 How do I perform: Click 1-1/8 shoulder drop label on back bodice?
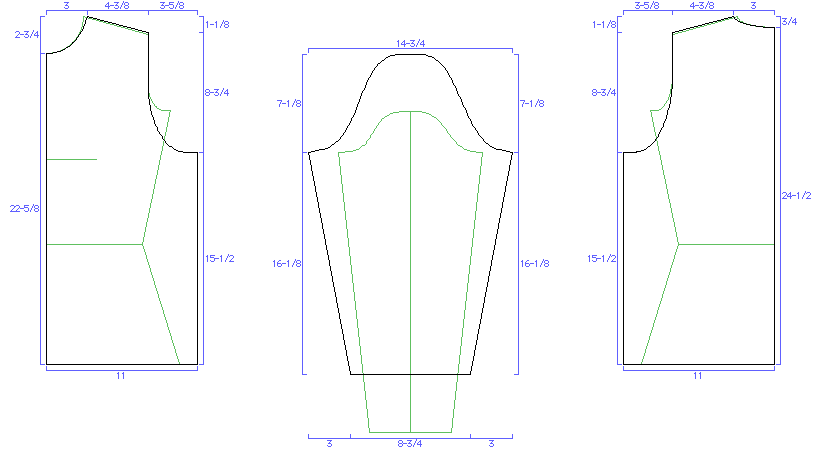[x=604, y=25]
